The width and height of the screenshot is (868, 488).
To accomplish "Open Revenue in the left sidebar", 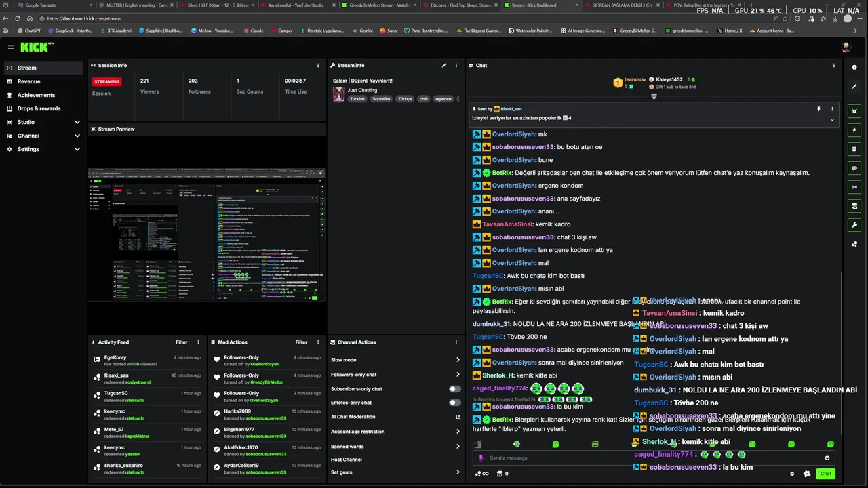I will [43, 81].
